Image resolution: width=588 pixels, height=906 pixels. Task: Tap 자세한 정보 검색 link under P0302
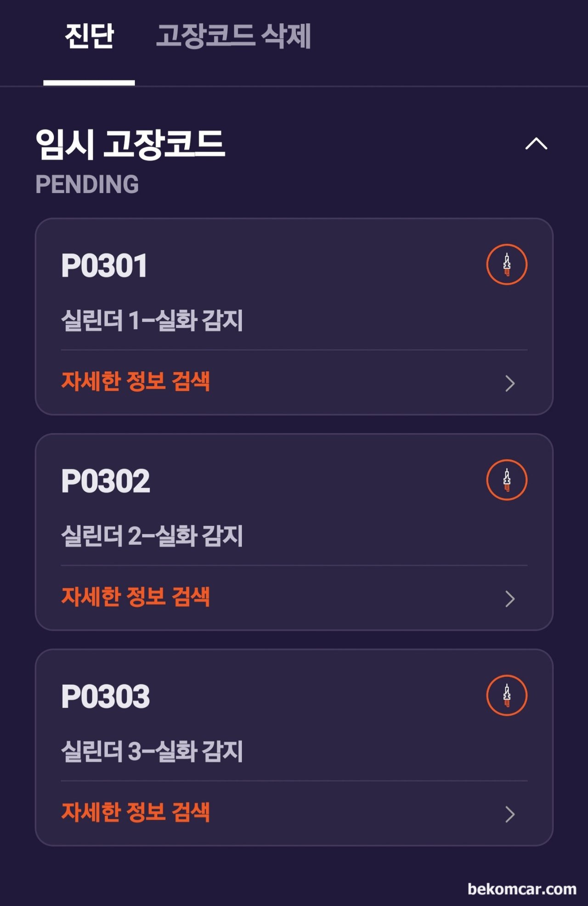point(136,597)
